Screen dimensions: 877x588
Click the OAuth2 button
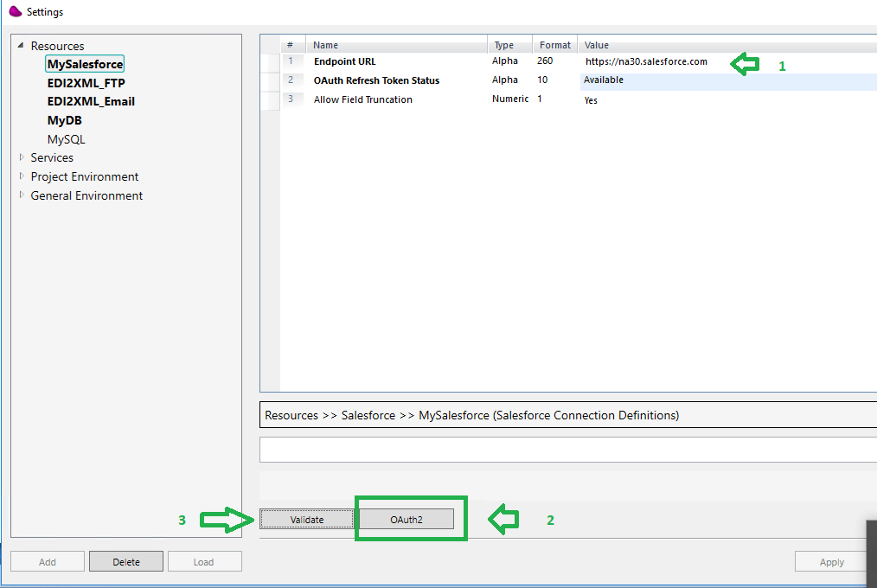[406, 519]
